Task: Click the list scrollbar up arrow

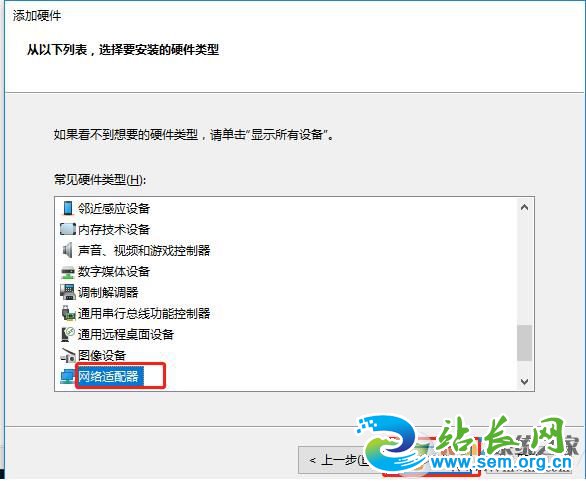Action: [x=524, y=207]
